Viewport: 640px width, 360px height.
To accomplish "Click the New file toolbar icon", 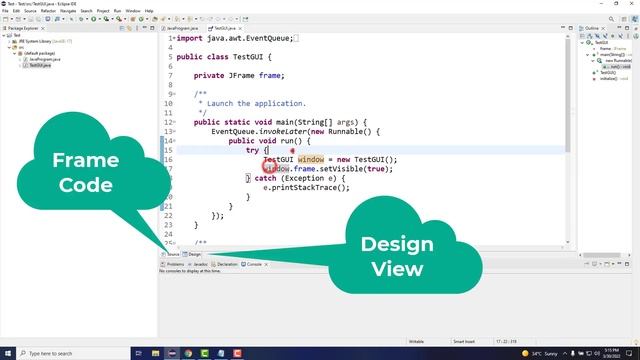I will (6, 19).
